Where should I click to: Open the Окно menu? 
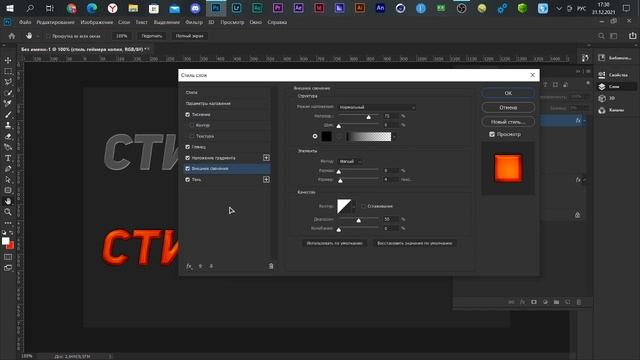point(256,22)
